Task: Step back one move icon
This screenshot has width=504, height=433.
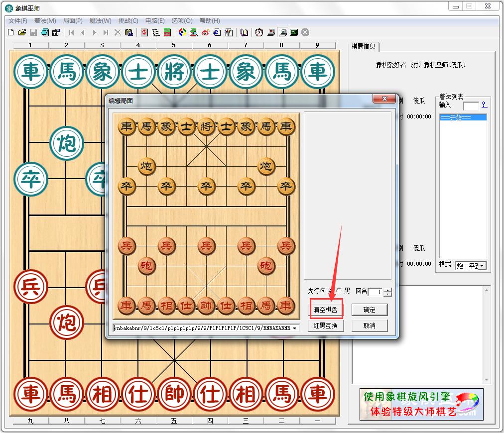Action: 83,32
